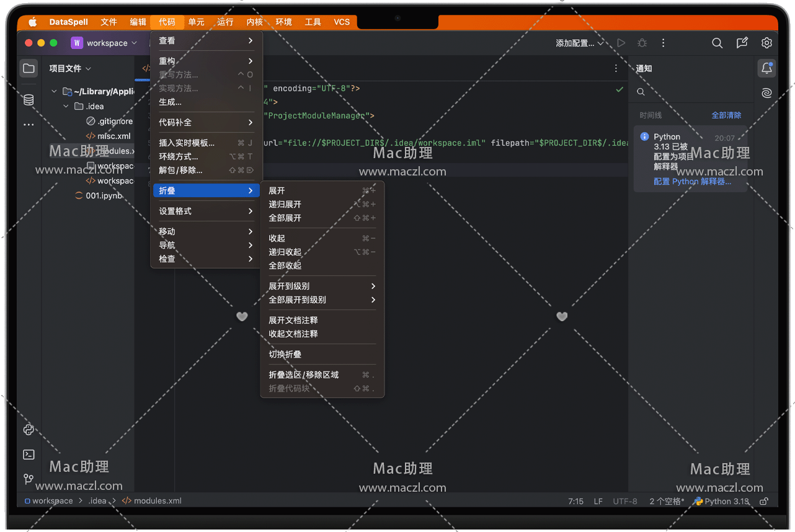Open Python Console icon in left sidebar
The height and width of the screenshot is (532, 795).
pos(29,430)
